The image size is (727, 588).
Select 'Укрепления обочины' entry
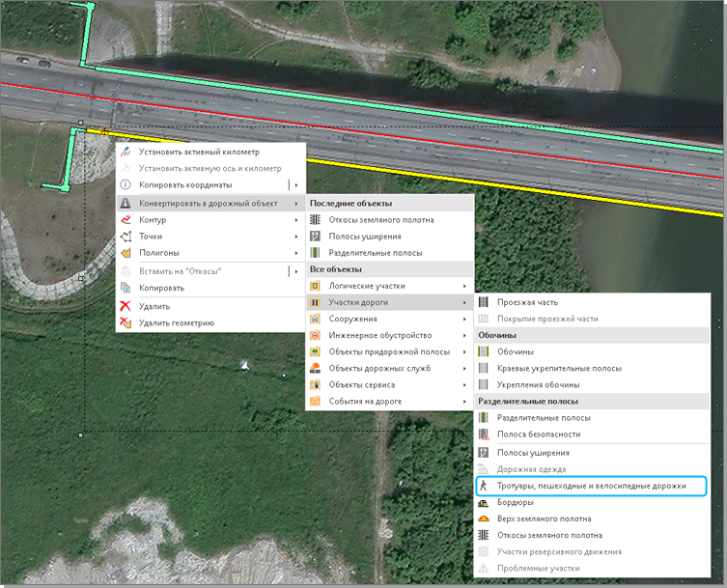pyautogui.click(x=592, y=384)
